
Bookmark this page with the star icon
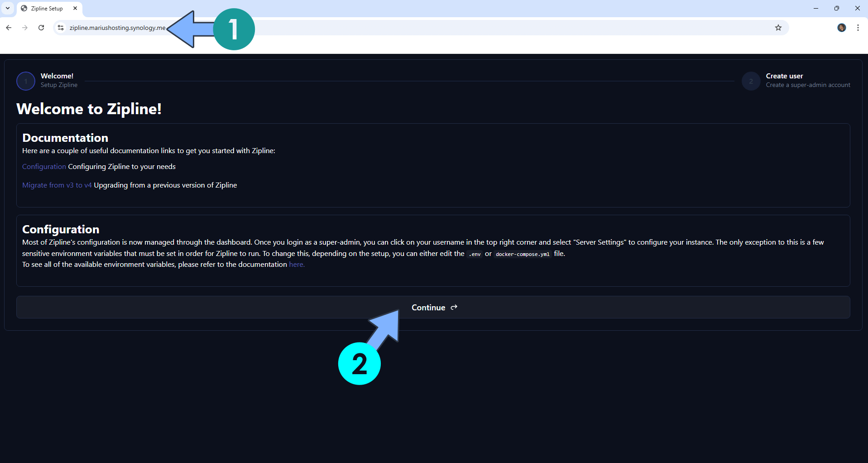[x=778, y=28]
